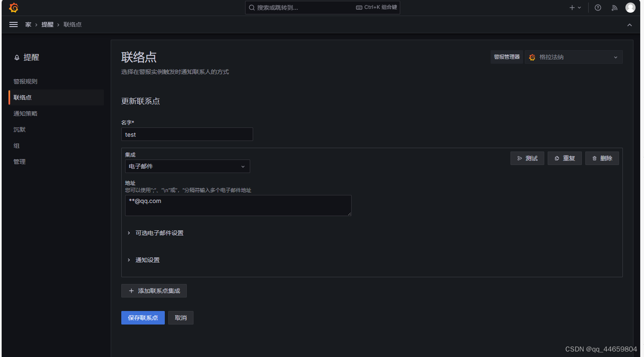Open the help question-mark icon
This screenshot has width=644, height=357.
598,7
